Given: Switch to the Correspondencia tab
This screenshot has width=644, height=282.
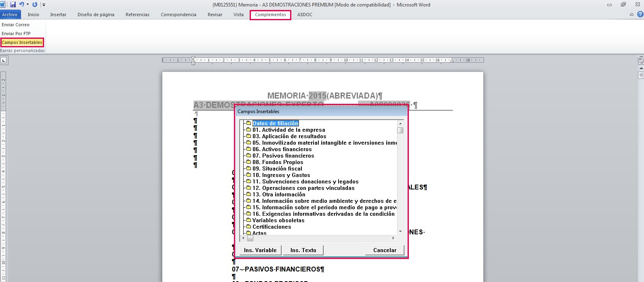Looking at the screenshot, I should pyautogui.click(x=179, y=15).
